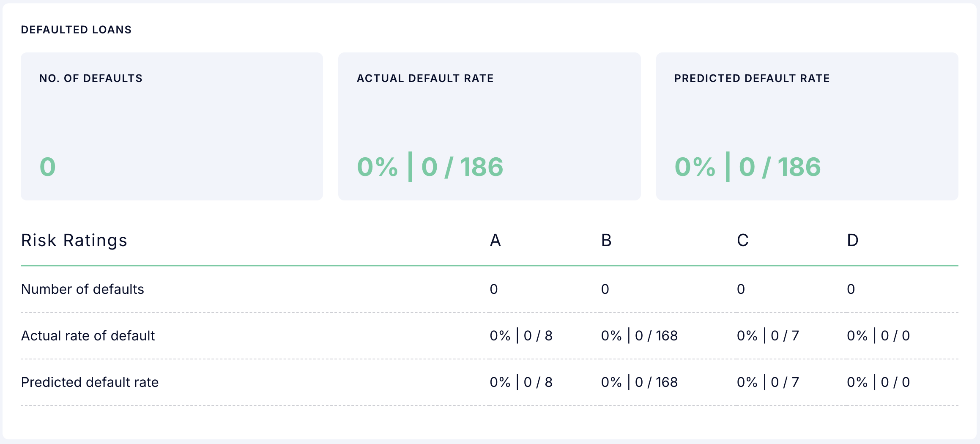The image size is (980, 444).
Task: Select the Actual Default Rate card title
Action: 425,78
